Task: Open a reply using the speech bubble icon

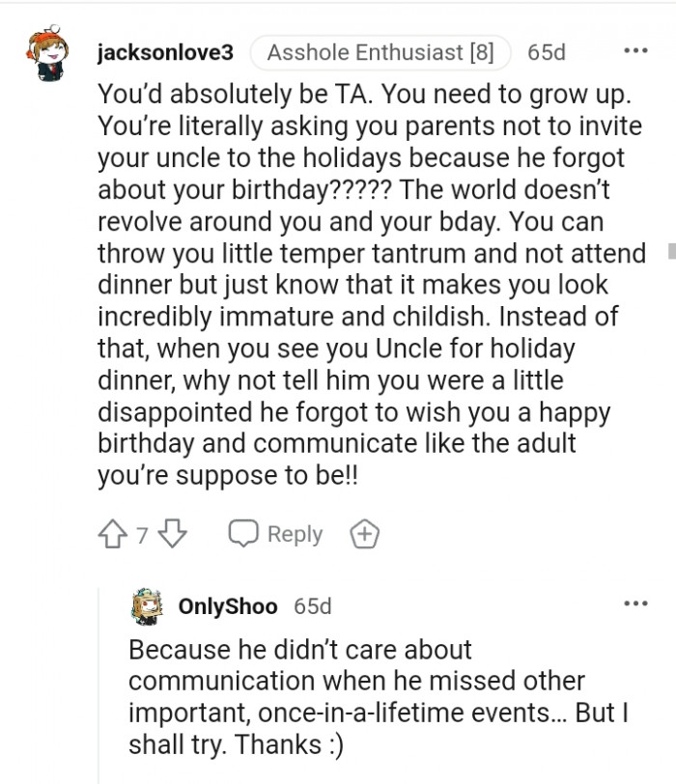Action: coord(244,534)
